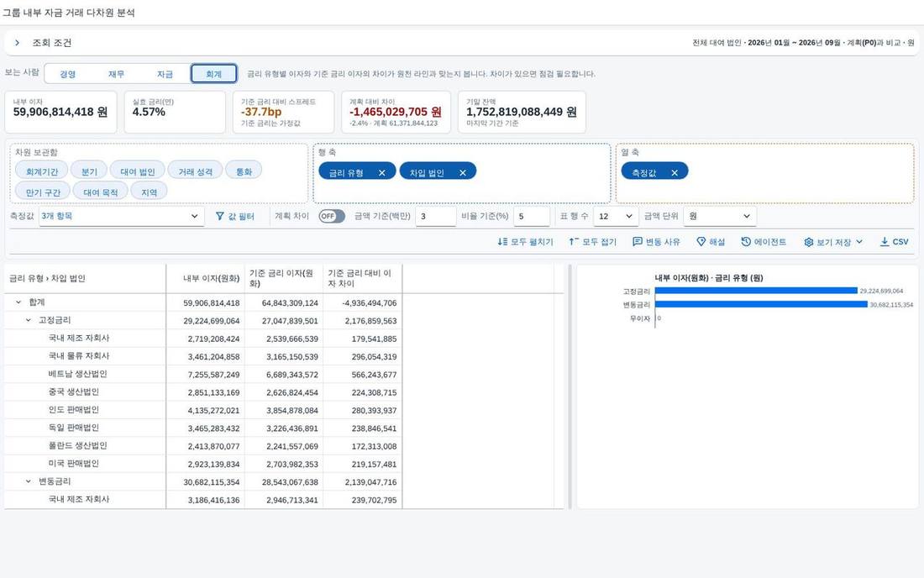Pick the 지역 dimension chip

pos(149,192)
